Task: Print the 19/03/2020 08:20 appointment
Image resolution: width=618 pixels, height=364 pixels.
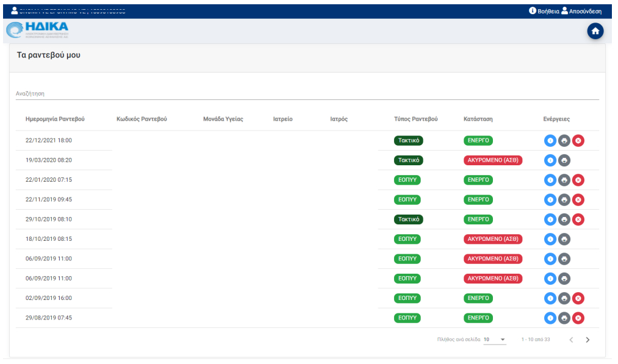Action: (564, 160)
